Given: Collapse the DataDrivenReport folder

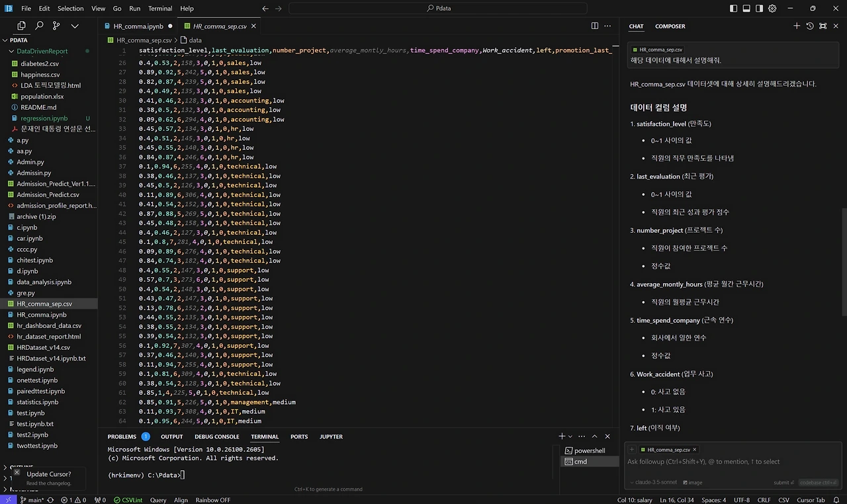Looking at the screenshot, I should pyautogui.click(x=49, y=51).
